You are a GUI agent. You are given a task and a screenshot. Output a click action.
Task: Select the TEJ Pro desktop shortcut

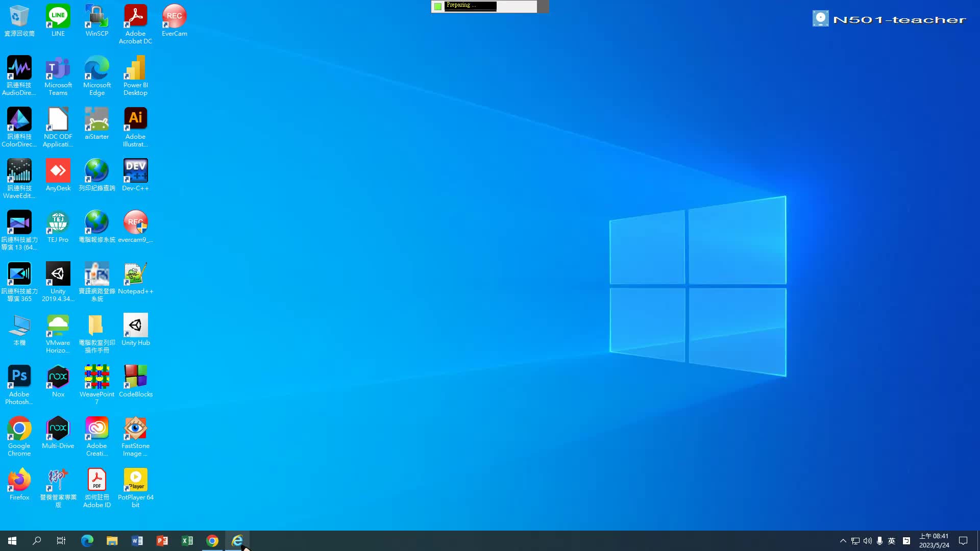[58, 227]
